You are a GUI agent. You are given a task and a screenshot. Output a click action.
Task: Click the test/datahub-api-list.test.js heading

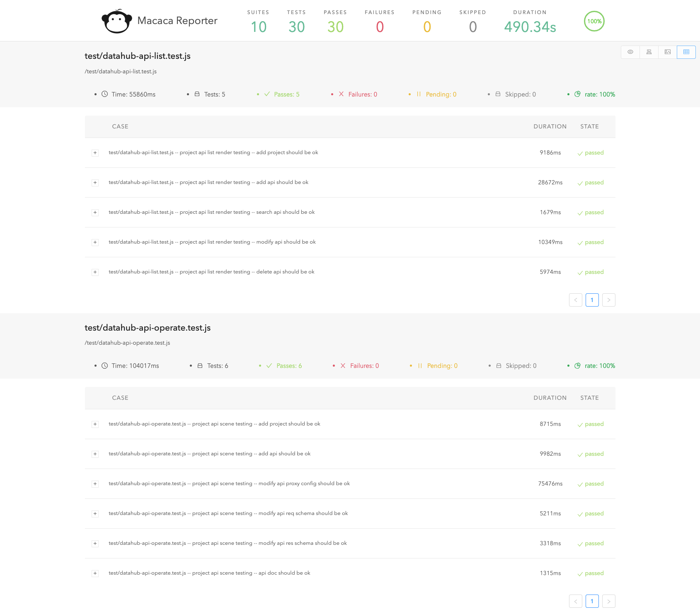click(x=138, y=56)
